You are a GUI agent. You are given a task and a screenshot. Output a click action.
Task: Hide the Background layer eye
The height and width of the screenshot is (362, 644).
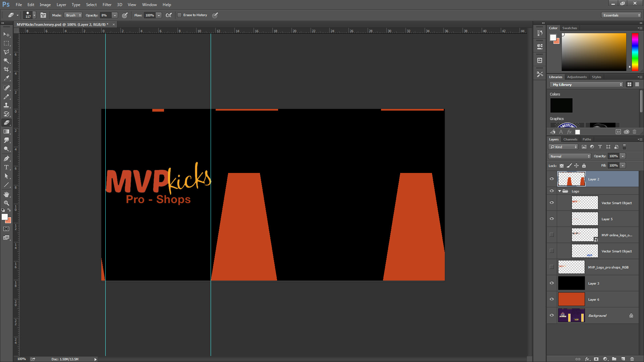(552, 315)
